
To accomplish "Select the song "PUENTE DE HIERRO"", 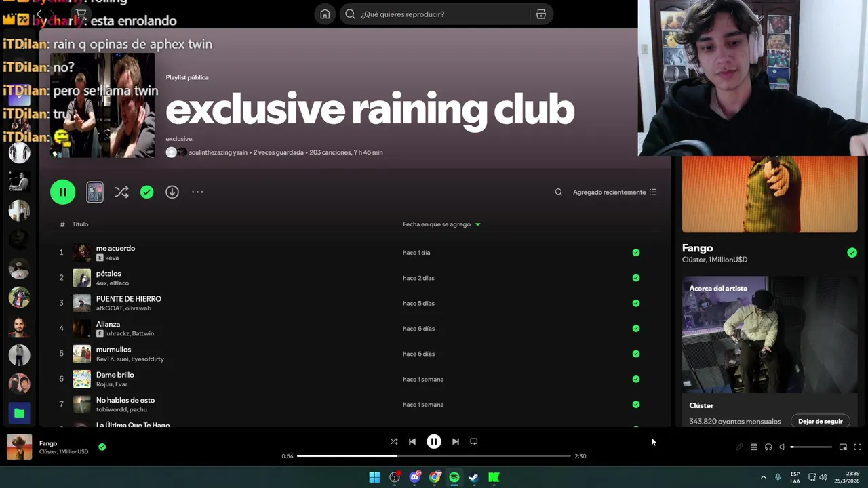I will 128,299.
